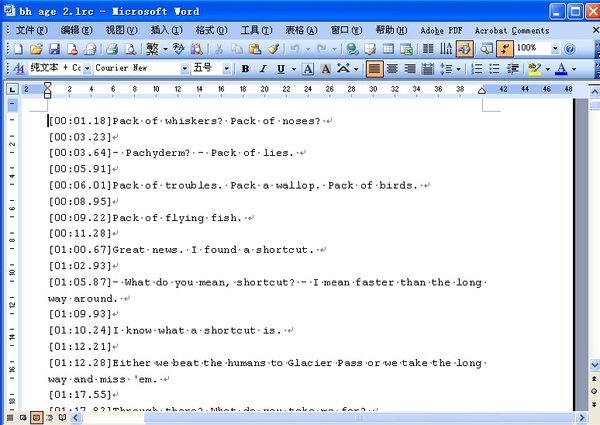The height and width of the screenshot is (425, 600).
Task: Apply character border with the boxed A icon
Action: click(308, 69)
